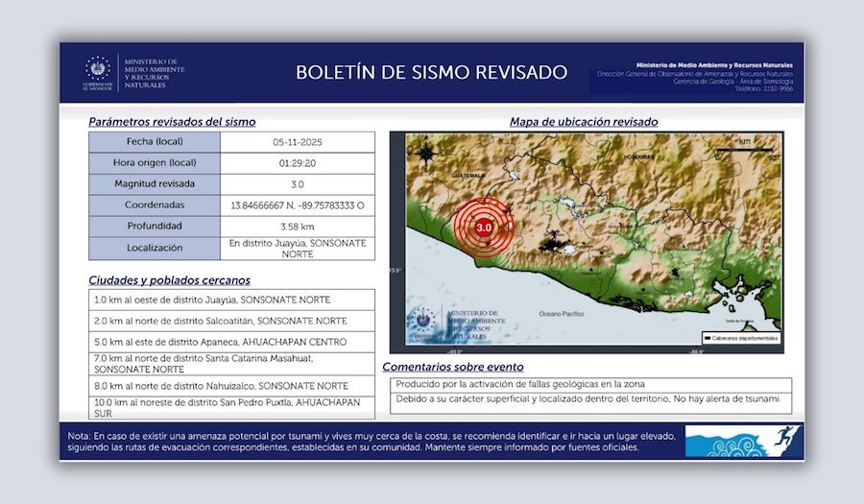
Task: Click the Ciudades y poblados cercanos heading
Action: 169,280
